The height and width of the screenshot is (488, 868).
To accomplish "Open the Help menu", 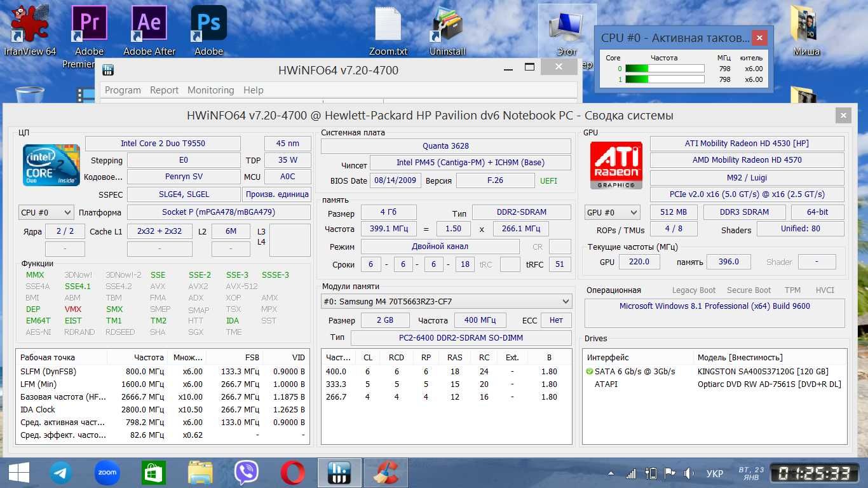I will [x=253, y=90].
